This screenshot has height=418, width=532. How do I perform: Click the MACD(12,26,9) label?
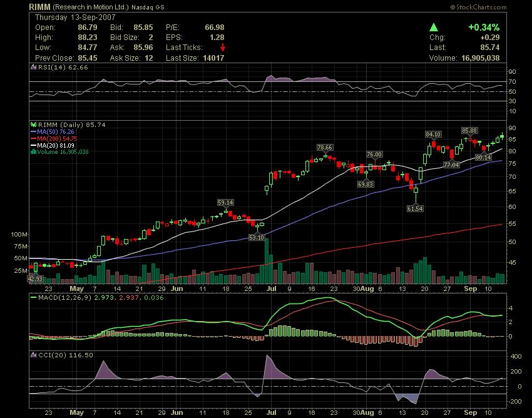click(64, 298)
